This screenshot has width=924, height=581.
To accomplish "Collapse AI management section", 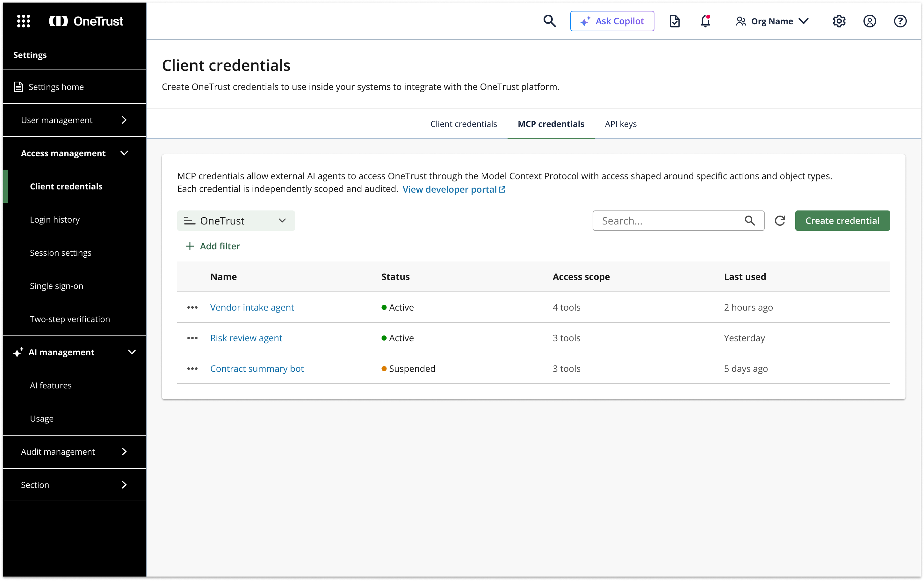I will point(75,352).
